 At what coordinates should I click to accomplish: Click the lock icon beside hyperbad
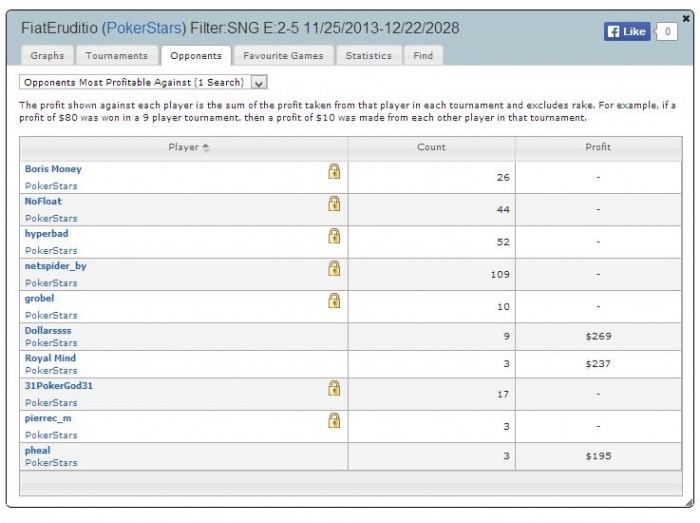pyautogui.click(x=334, y=236)
